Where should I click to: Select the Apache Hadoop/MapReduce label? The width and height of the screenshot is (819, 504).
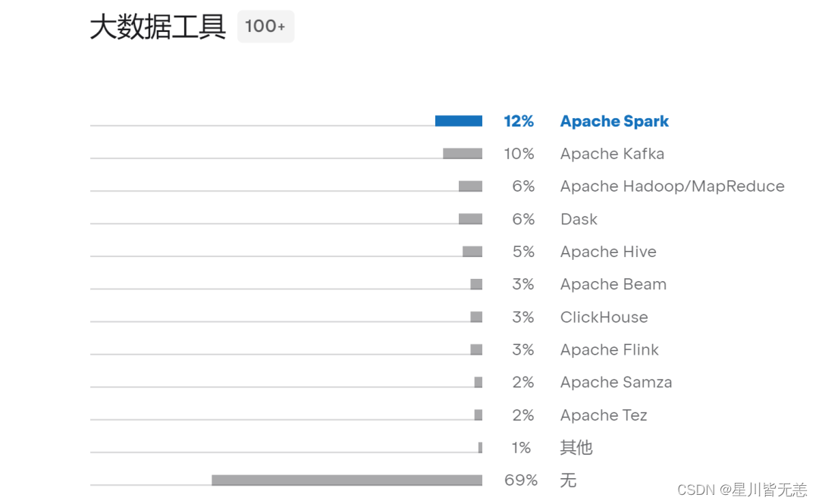click(672, 186)
